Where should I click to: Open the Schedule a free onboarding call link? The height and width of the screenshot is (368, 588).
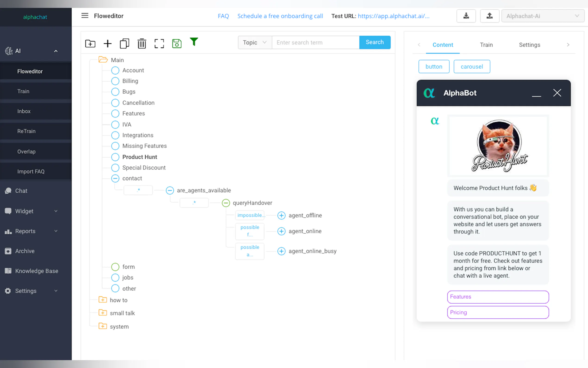[x=280, y=16]
